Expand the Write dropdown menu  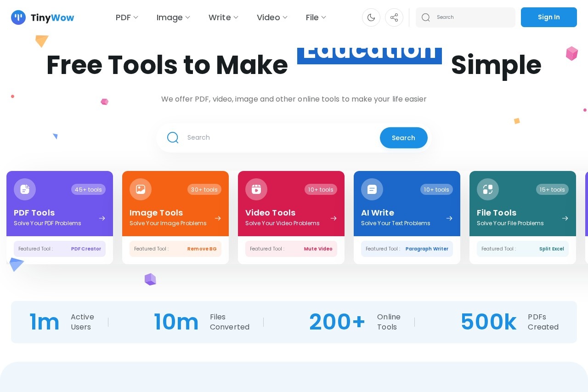click(x=223, y=17)
